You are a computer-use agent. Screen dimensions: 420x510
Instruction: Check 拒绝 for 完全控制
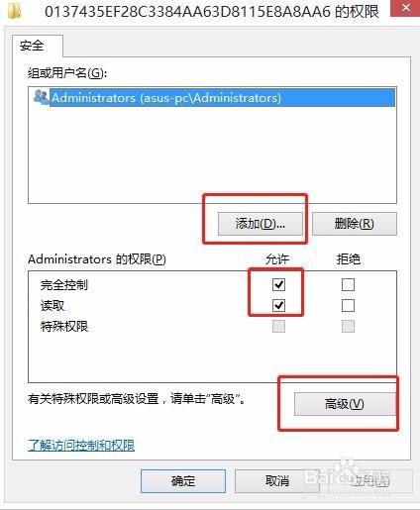(348, 284)
